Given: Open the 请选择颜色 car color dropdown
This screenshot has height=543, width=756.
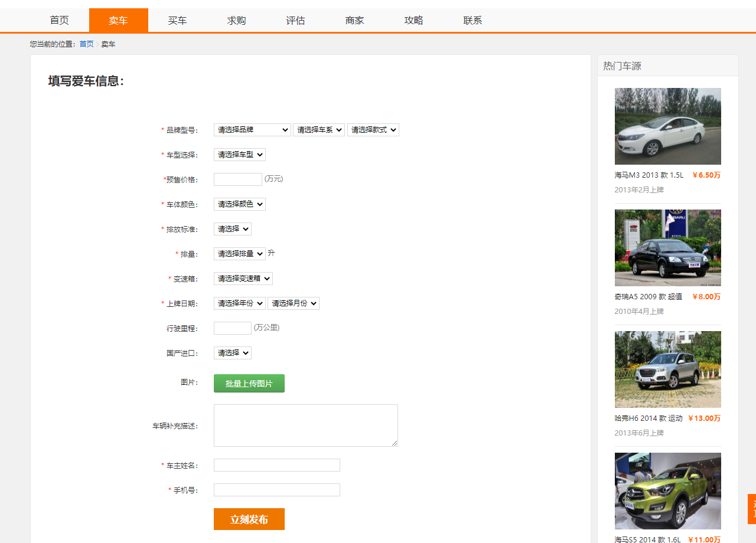Looking at the screenshot, I should tap(239, 204).
